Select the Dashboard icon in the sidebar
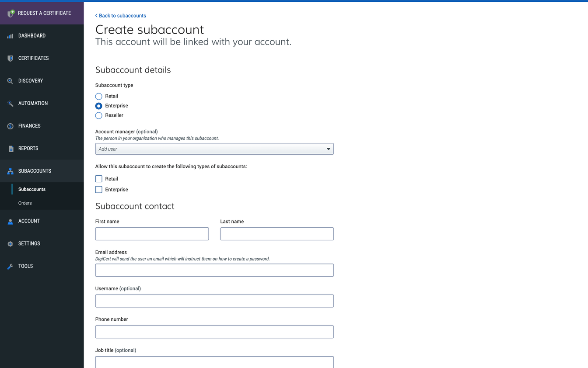This screenshot has height=368, width=588. pos(10,35)
